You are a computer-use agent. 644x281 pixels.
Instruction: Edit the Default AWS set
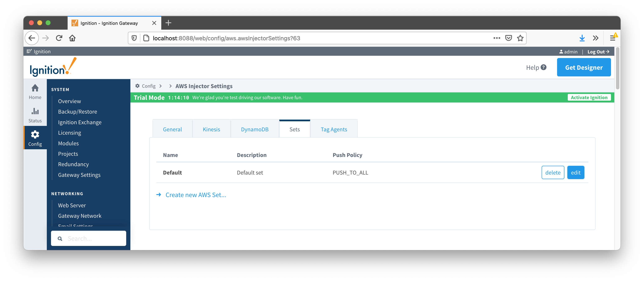(x=575, y=172)
